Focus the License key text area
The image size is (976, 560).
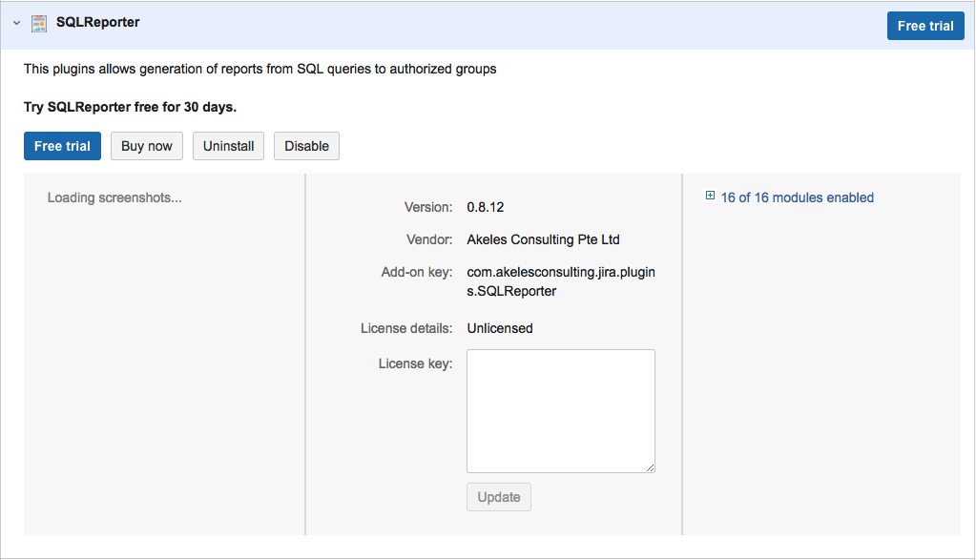click(x=560, y=410)
